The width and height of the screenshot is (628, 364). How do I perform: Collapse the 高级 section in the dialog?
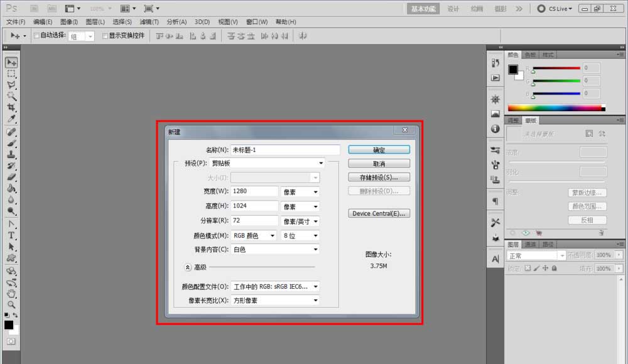(x=188, y=267)
